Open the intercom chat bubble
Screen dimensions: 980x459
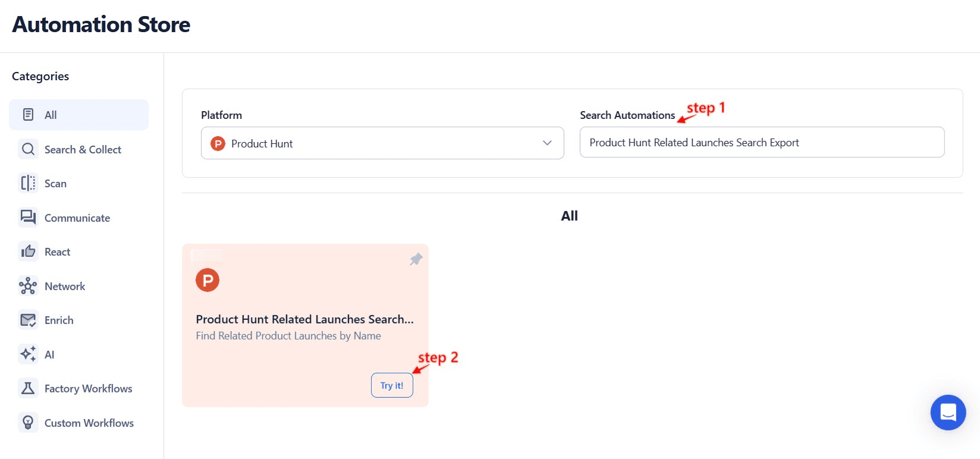(x=948, y=412)
